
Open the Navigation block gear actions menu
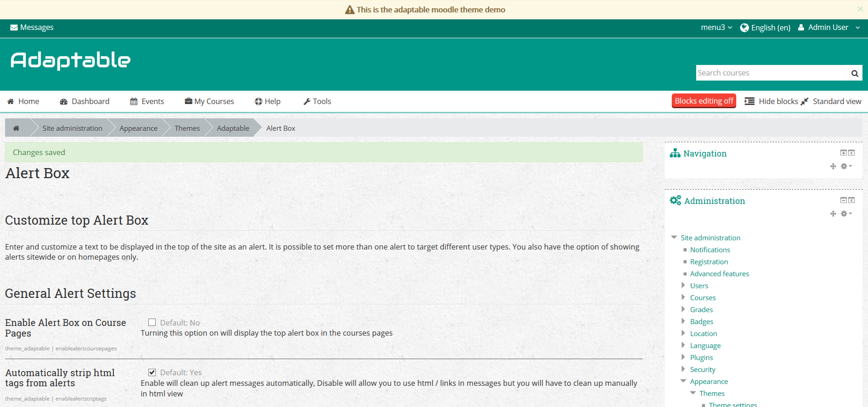[846, 166]
